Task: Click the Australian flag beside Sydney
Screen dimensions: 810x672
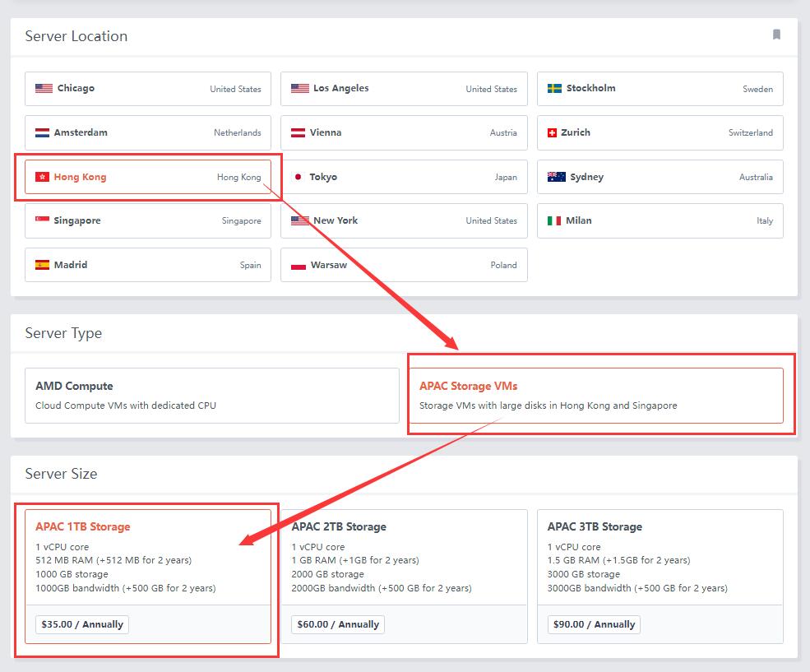Action: click(x=556, y=177)
